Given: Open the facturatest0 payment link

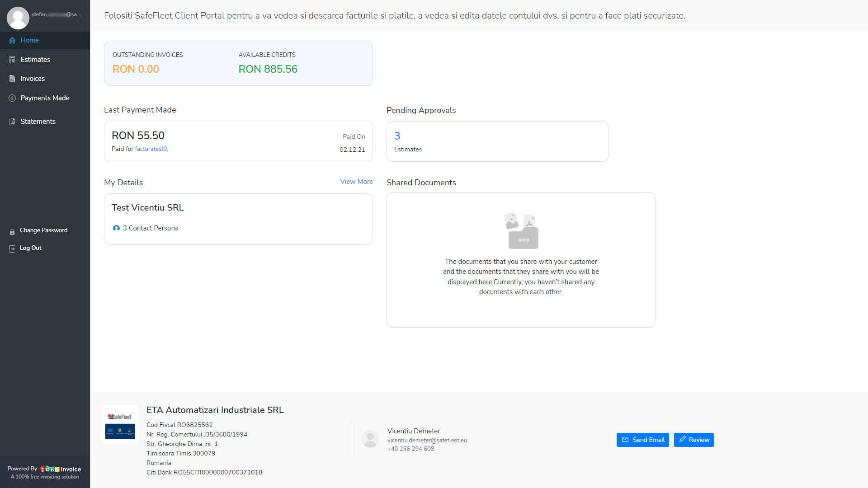Looking at the screenshot, I should [151, 149].
